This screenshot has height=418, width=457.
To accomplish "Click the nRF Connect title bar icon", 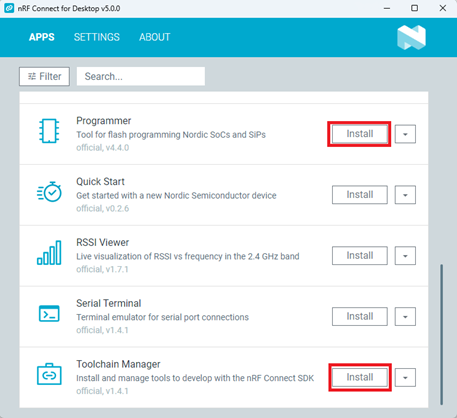I will pyautogui.click(x=9, y=8).
